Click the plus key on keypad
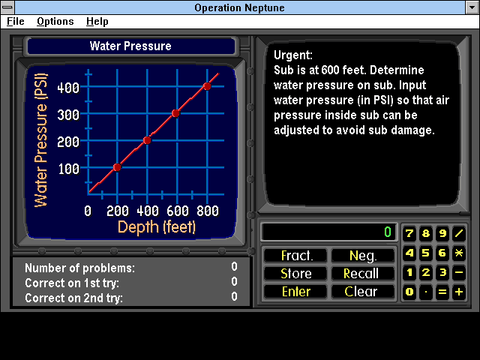Screen dimensions: 480x360 coord(459,292)
